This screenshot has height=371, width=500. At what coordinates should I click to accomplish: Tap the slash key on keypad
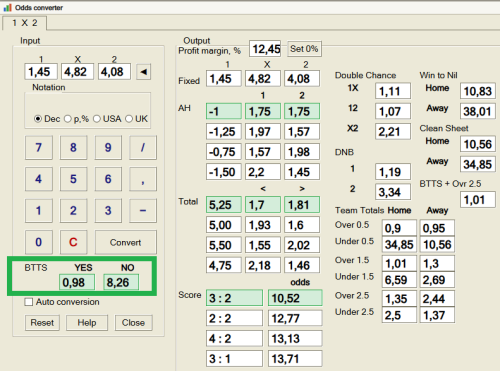[x=143, y=147]
